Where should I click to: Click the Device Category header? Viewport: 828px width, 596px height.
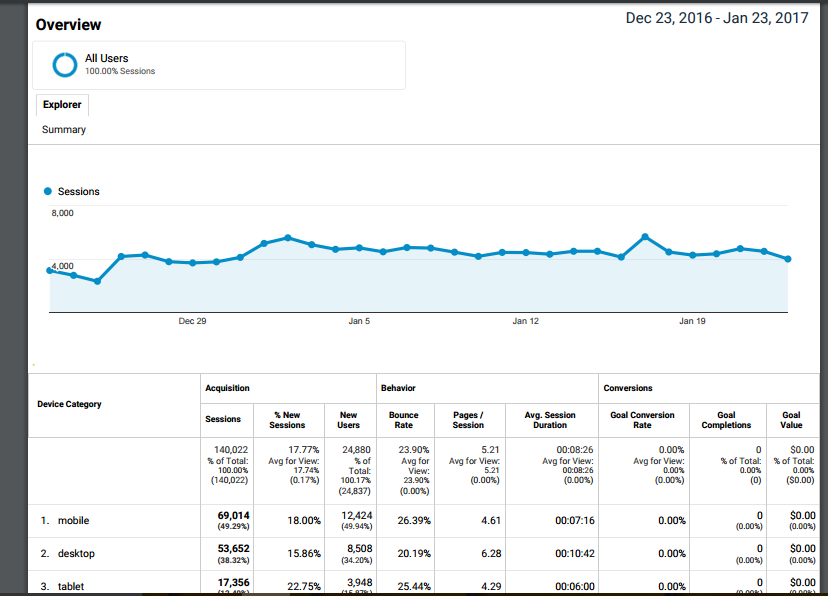69,404
